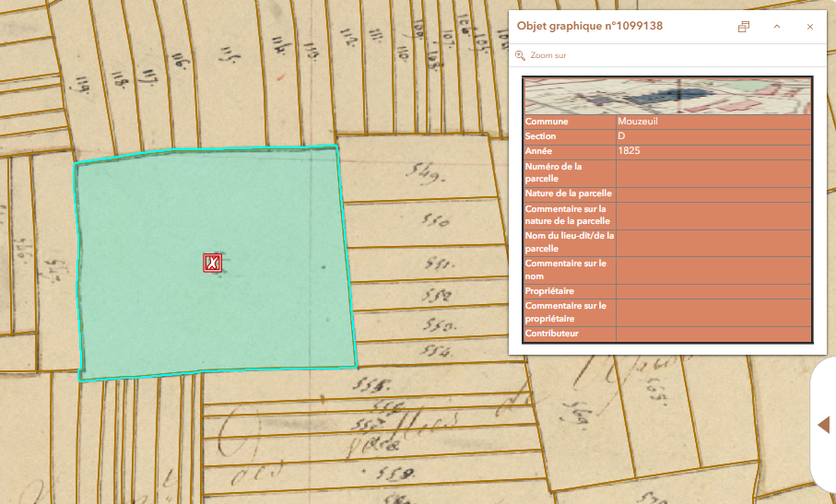This screenshot has width=836, height=504.
Task: Click the empty 'Propriétaire' value cell
Action: (x=713, y=291)
